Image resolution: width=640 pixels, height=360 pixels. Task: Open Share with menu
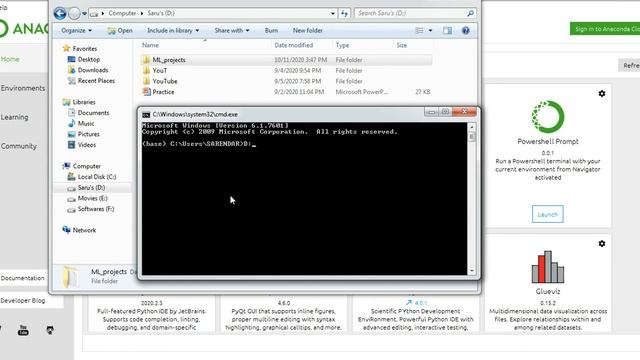(x=232, y=31)
